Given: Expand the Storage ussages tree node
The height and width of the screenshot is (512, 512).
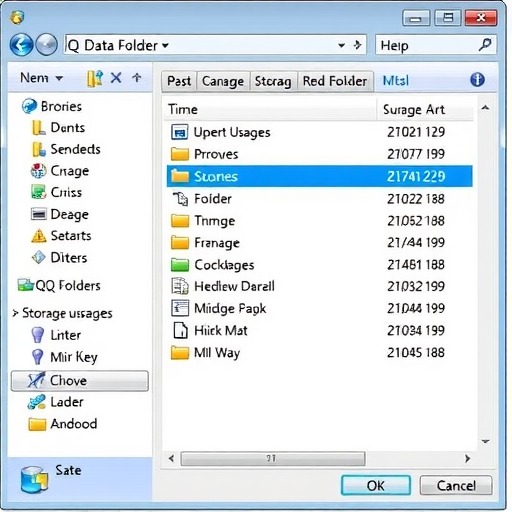Looking at the screenshot, I should [x=15, y=313].
